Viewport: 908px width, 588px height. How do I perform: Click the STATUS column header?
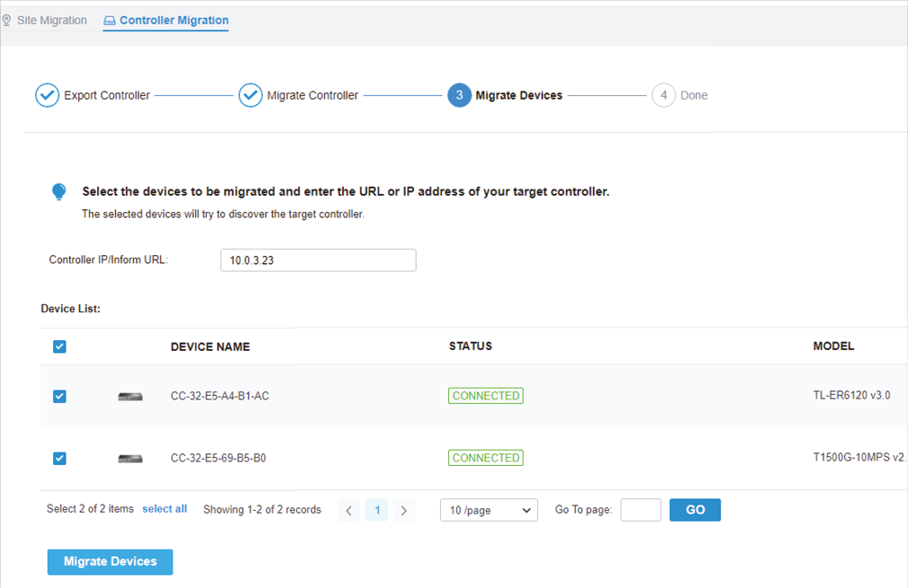tap(471, 347)
